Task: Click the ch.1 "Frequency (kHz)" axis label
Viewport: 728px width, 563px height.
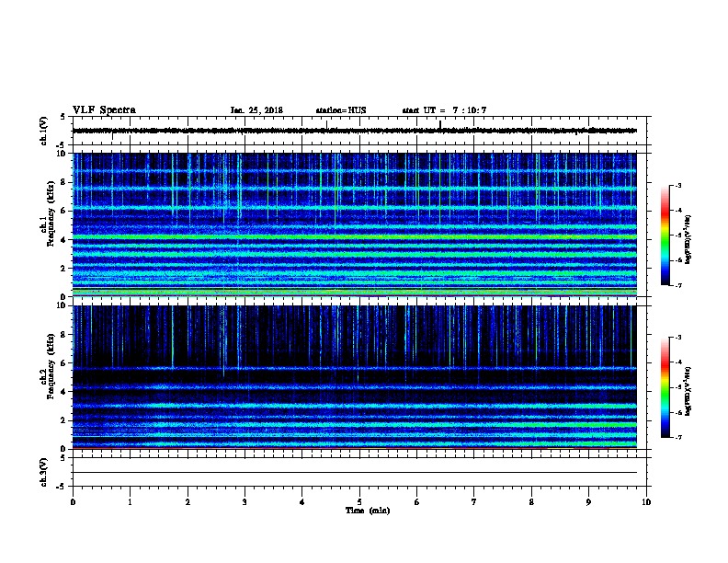Action: [x=51, y=214]
